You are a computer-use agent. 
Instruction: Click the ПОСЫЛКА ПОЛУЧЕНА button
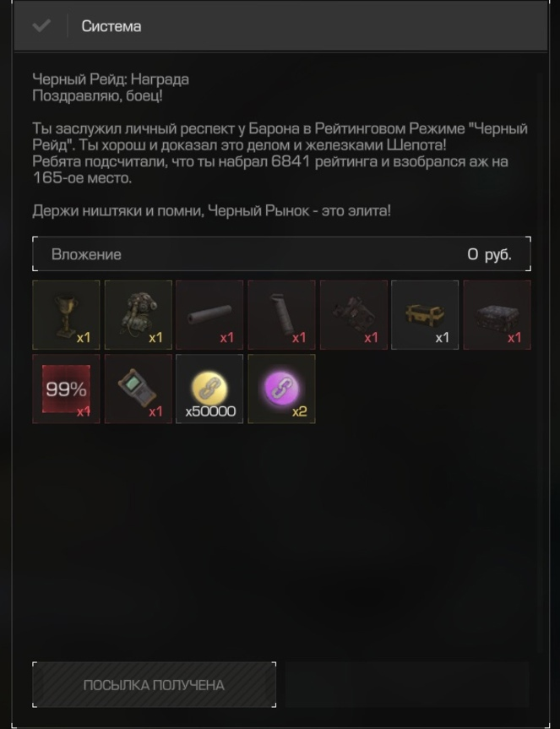(x=155, y=685)
